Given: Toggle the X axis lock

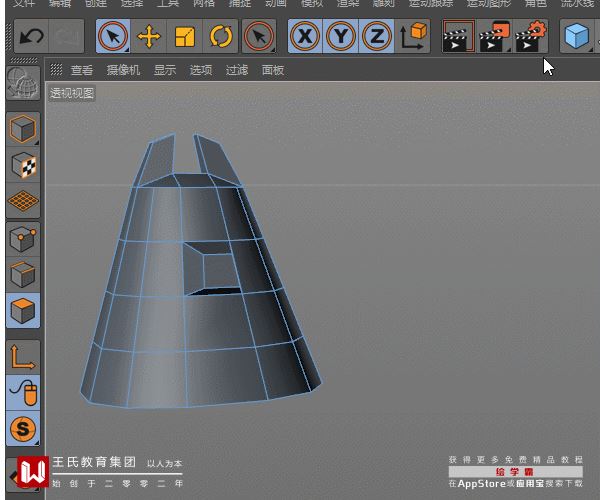Looking at the screenshot, I should [305, 36].
